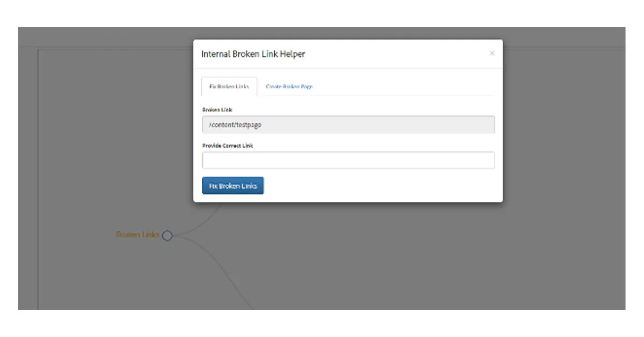Click the Internal Broken Link Helper title
644x337 pixels.
point(253,54)
